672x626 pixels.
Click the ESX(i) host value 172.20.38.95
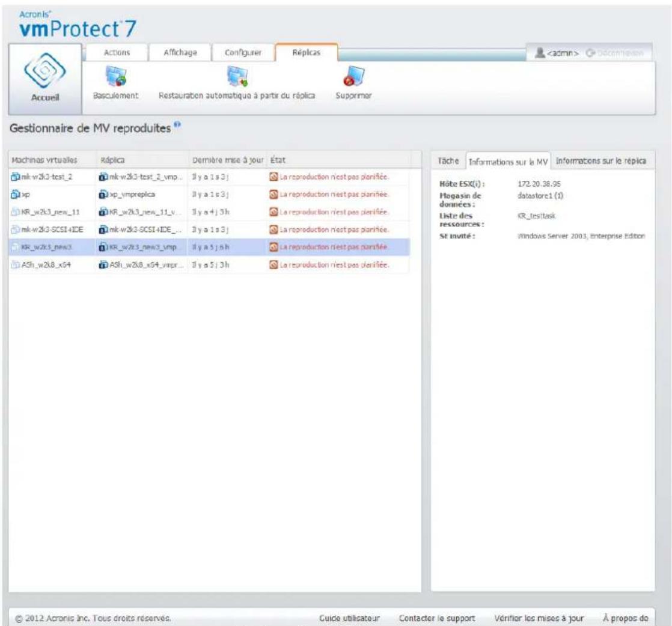(x=539, y=184)
